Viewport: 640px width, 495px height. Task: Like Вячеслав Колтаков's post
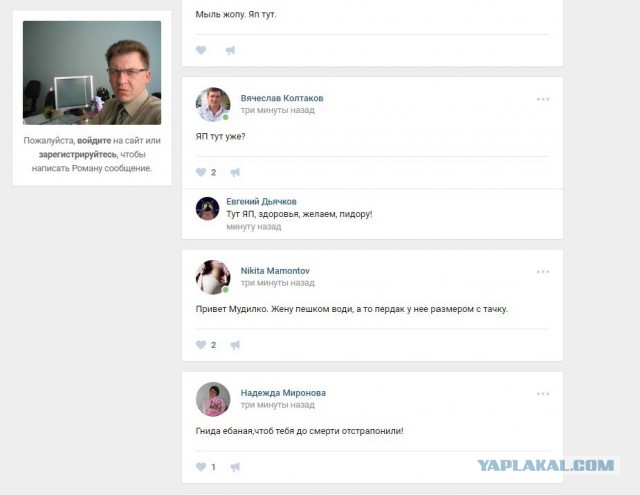(201, 172)
